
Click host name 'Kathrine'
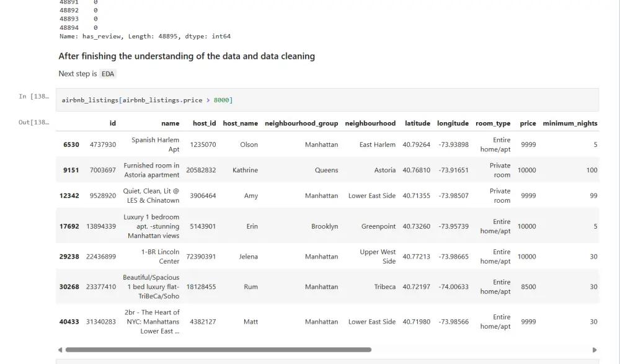tap(245, 170)
